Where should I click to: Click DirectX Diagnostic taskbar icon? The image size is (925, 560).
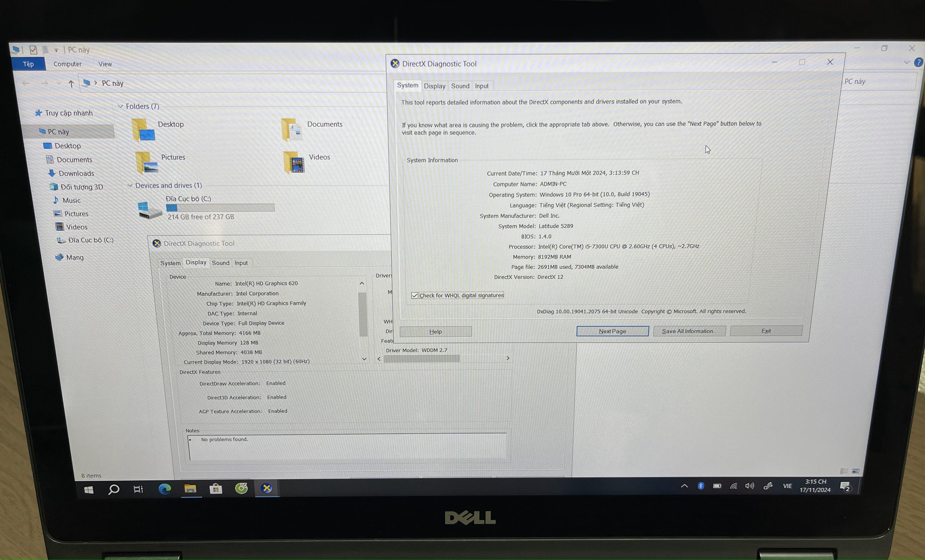266,488
